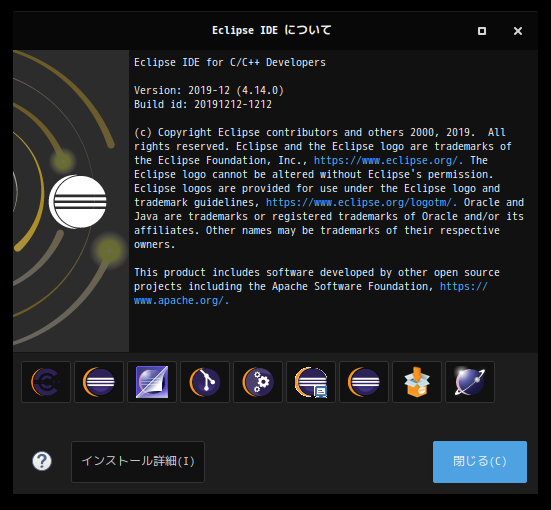Open help via the question mark icon
This screenshot has width=551, height=510.
(42, 461)
